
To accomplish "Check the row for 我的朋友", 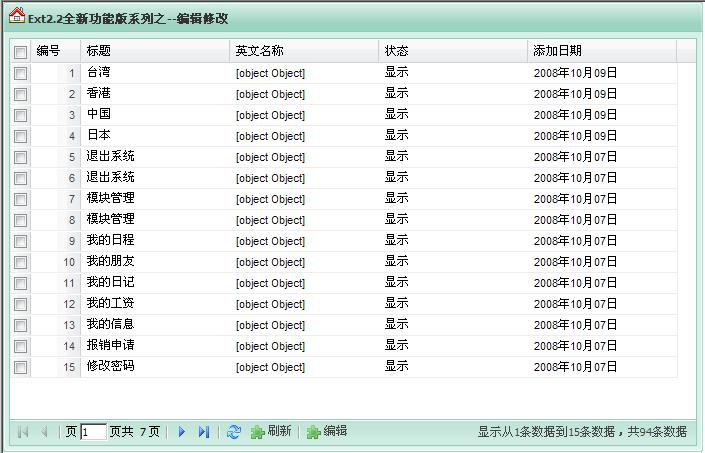I will tap(20, 262).
